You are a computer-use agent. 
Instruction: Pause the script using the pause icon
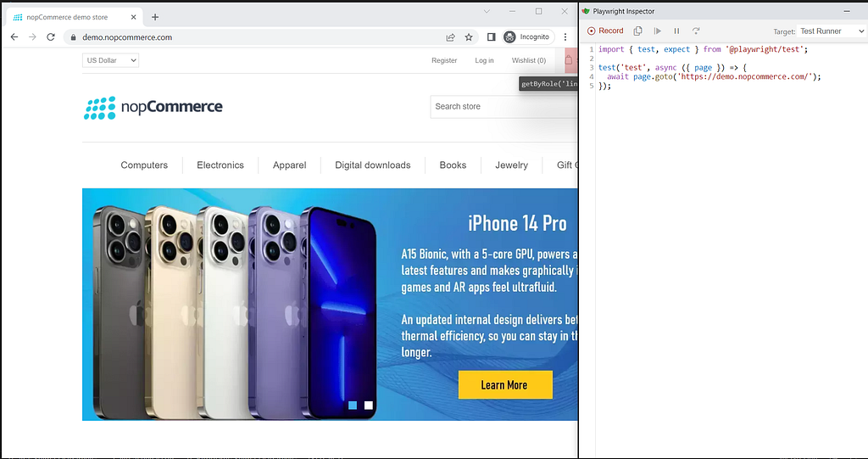click(x=676, y=31)
